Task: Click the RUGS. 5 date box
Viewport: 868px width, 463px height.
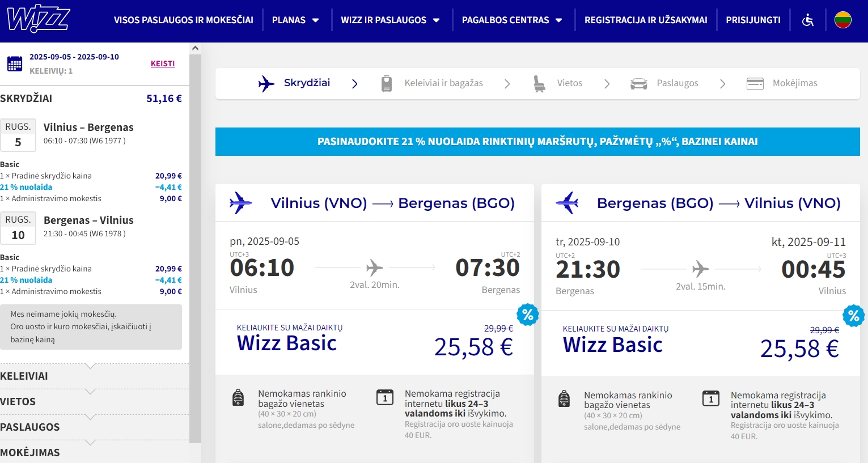Action: [x=18, y=135]
